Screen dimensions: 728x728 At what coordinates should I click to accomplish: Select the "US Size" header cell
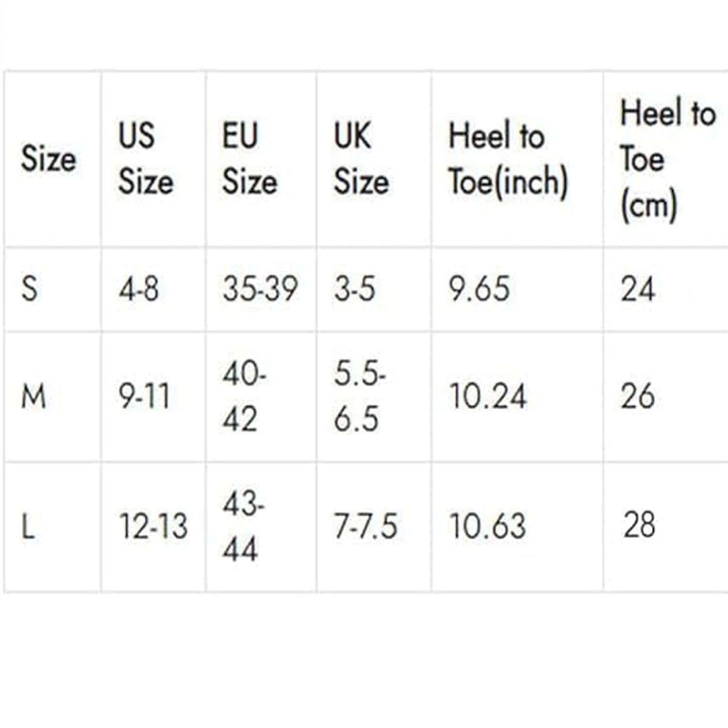pyautogui.click(x=146, y=159)
